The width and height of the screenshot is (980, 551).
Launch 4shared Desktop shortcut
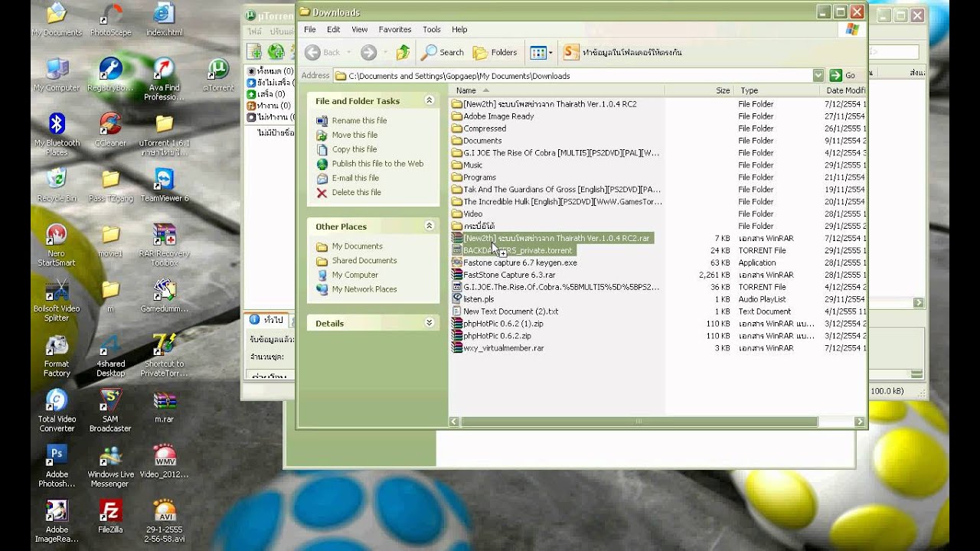[110, 355]
